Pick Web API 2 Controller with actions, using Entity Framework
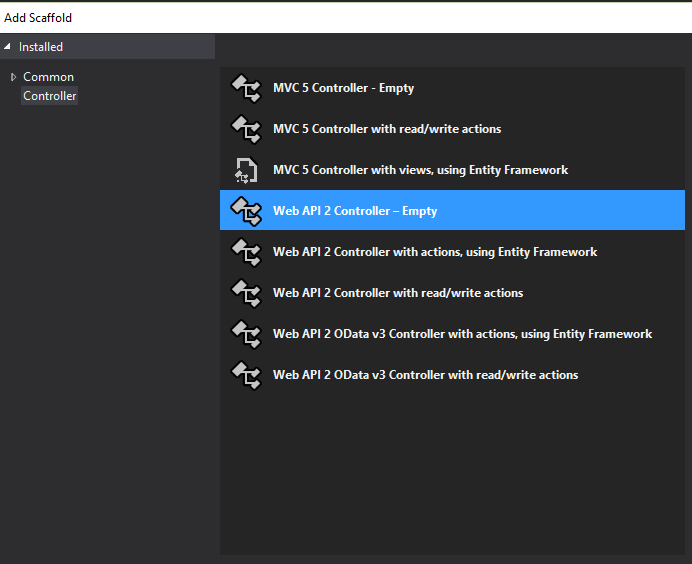This screenshot has height=564, width=692. tap(435, 252)
